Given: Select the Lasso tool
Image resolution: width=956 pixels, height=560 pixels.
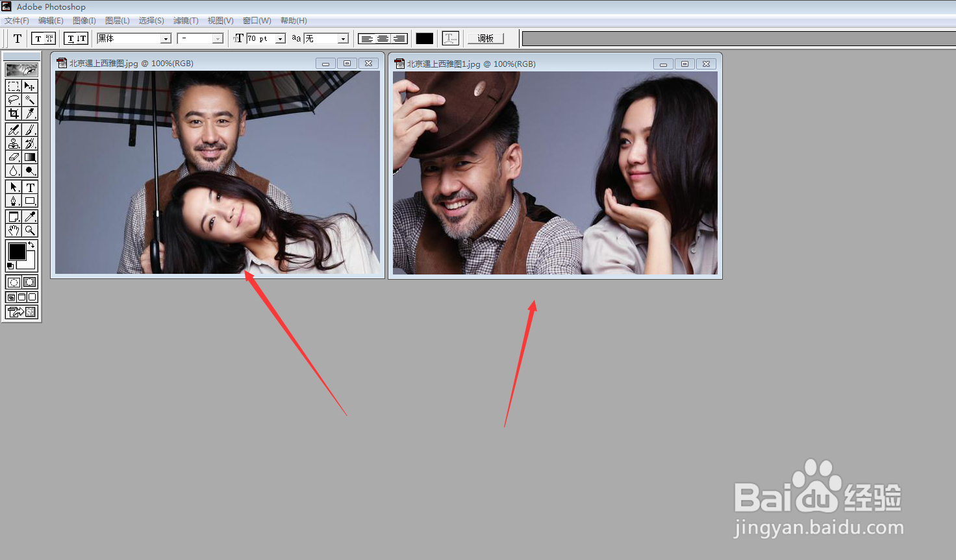Looking at the screenshot, I should point(14,100).
